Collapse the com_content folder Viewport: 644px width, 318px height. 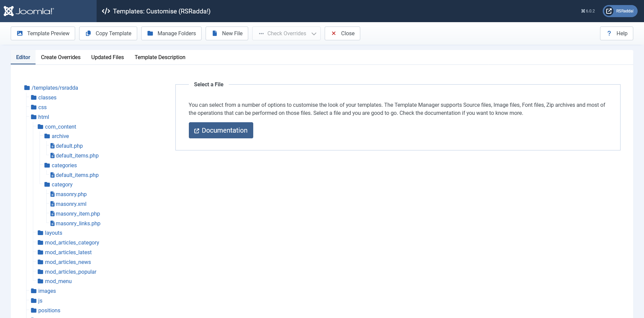pos(60,127)
